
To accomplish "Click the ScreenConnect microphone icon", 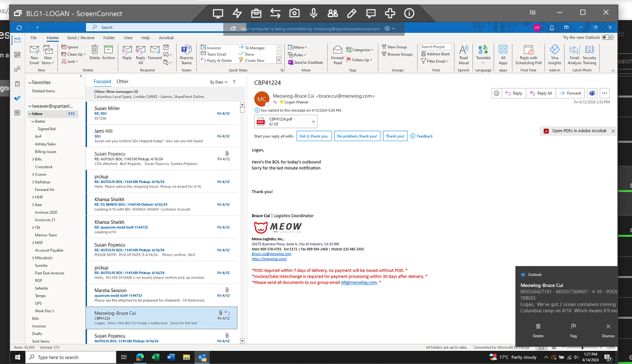I will coord(313,14).
